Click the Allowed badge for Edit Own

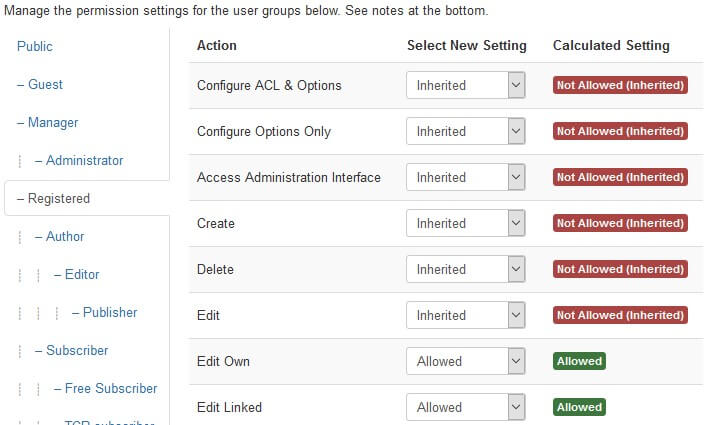pos(579,361)
